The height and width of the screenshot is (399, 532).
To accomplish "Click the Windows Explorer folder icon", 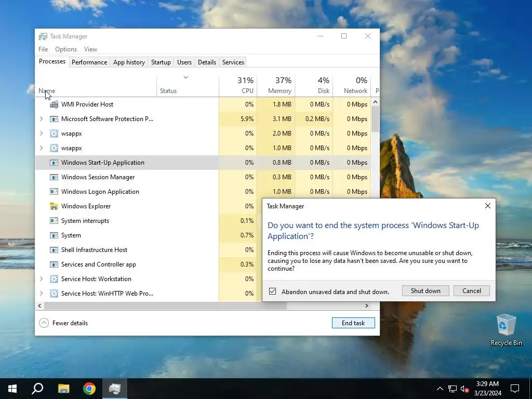I will [x=54, y=206].
